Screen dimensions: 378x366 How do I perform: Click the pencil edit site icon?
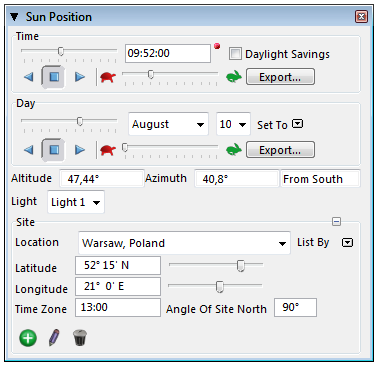pyautogui.click(x=54, y=338)
